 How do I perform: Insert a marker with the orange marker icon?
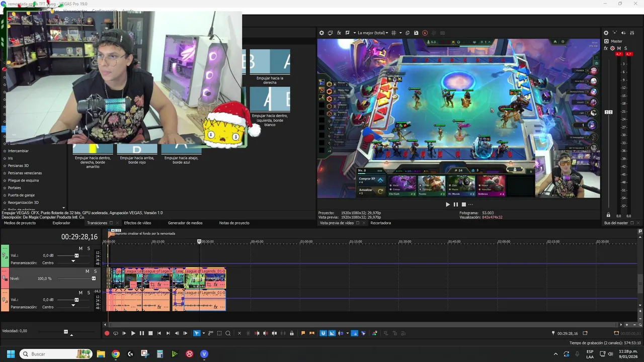pyautogui.click(x=303, y=333)
